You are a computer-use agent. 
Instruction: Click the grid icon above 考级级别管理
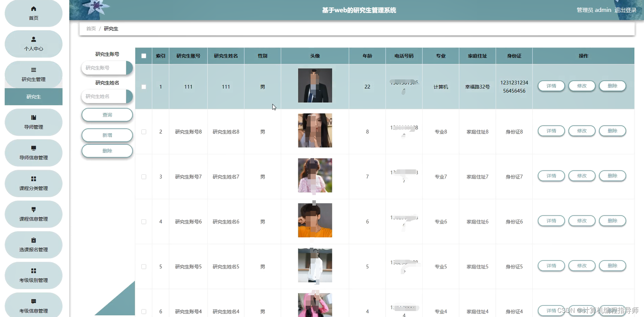click(34, 271)
